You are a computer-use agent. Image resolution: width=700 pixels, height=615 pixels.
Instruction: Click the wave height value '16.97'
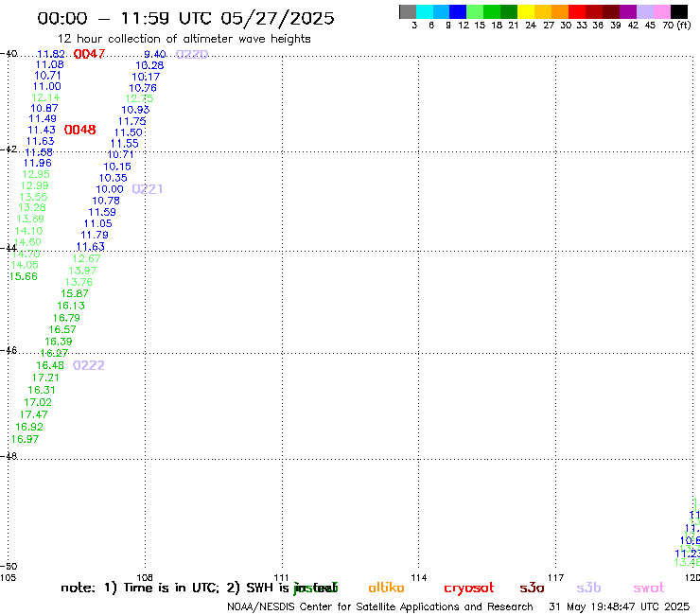[x=25, y=439]
